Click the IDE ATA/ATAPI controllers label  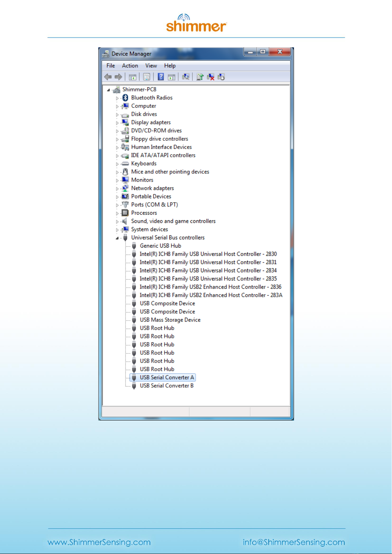point(163,155)
